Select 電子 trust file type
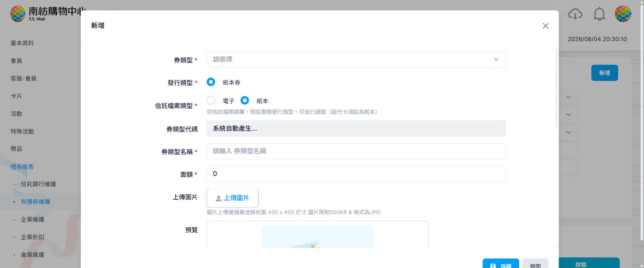 pyautogui.click(x=211, y=100)
